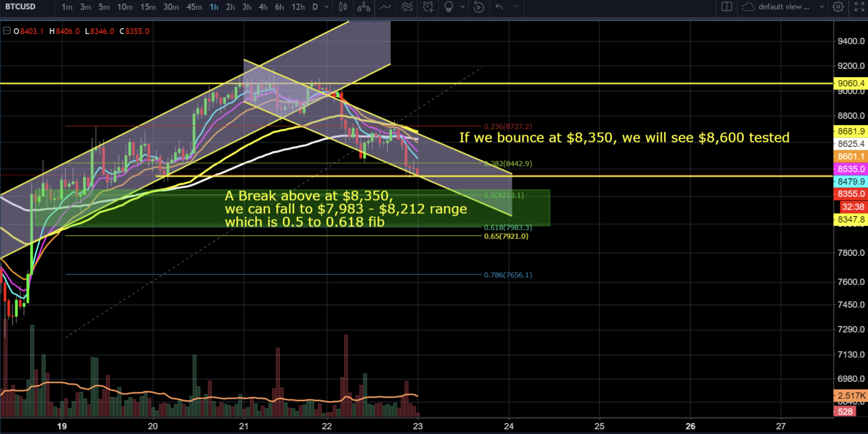Image resolution: width=868 pixels, height=434 pixels.
Task: Select the active 1h interval
Action: 214,7
